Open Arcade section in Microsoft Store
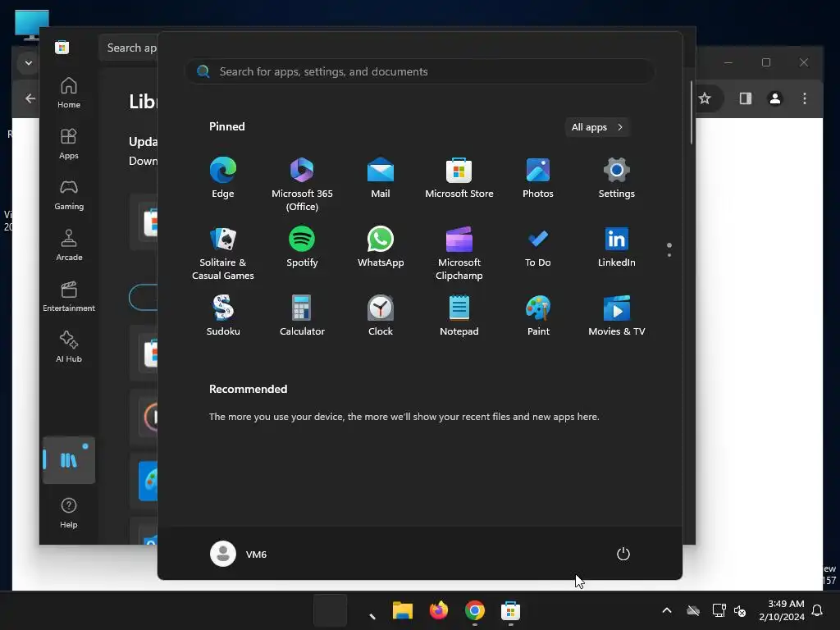840x630 pixels. (69, 246)
